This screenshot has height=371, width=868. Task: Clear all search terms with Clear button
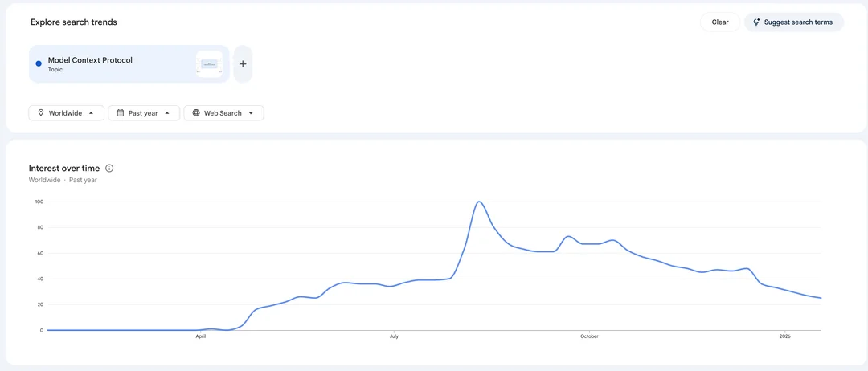[719, 22]
